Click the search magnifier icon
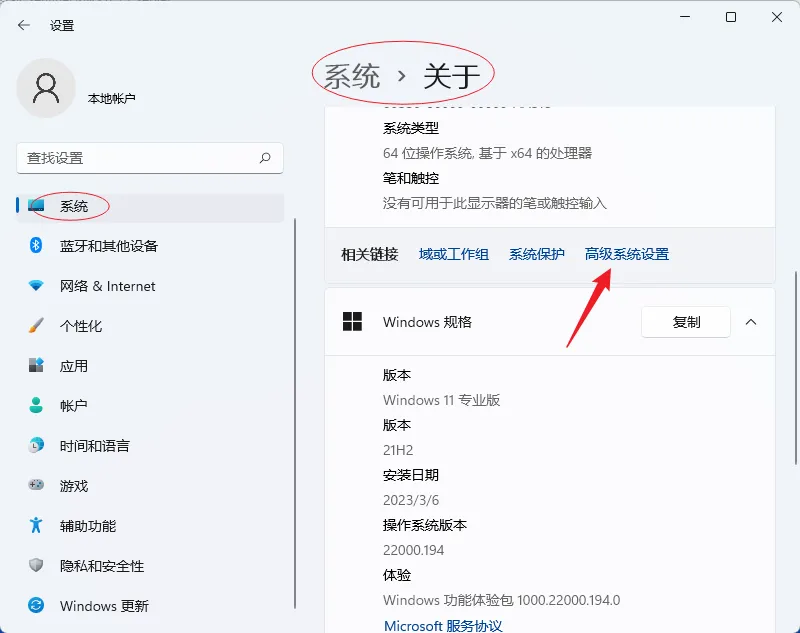This screenshot has height=633, width=800. pos(265,158)
